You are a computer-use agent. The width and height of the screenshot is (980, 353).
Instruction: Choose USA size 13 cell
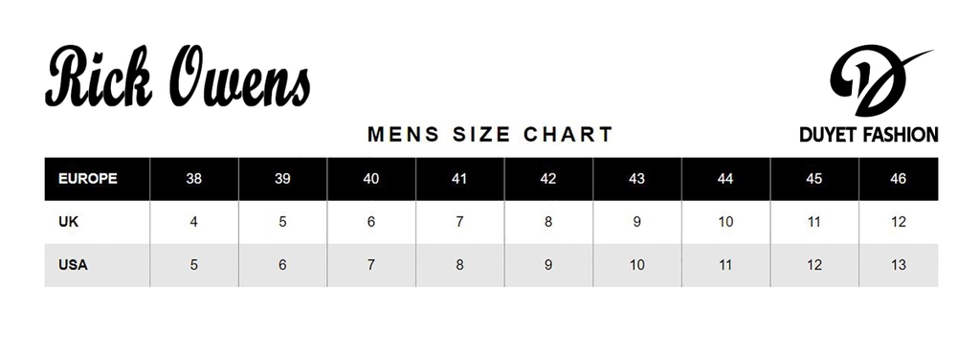click(898, 265)
